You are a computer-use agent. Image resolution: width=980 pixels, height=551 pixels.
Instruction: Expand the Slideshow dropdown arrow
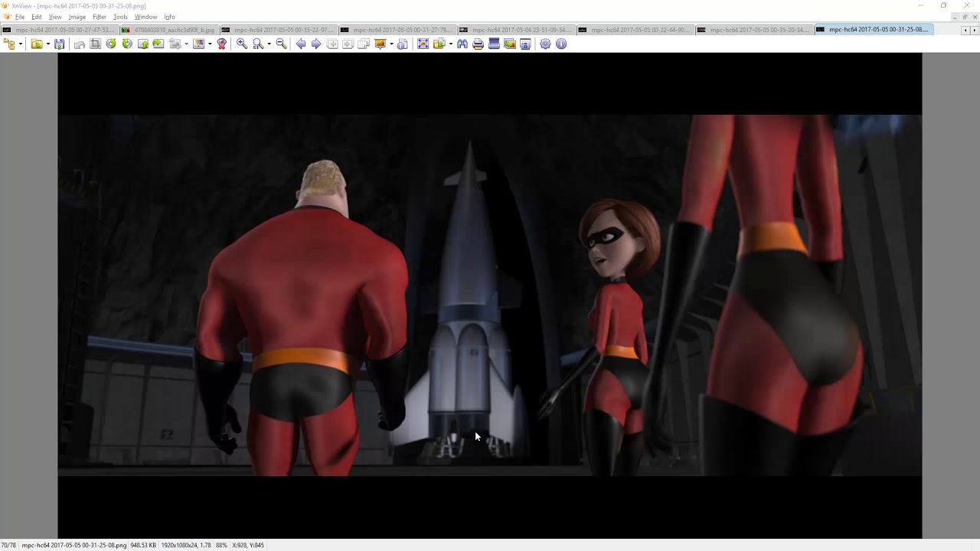391,44
